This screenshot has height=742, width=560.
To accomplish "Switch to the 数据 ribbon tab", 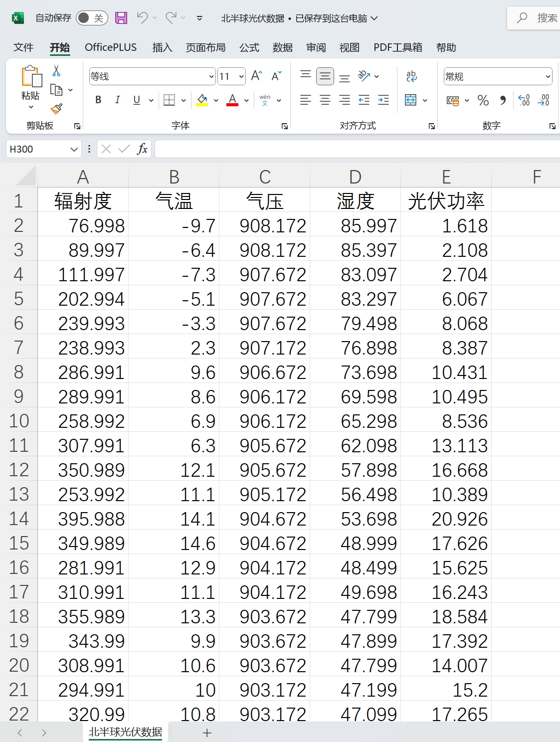I will click(283, 47).
